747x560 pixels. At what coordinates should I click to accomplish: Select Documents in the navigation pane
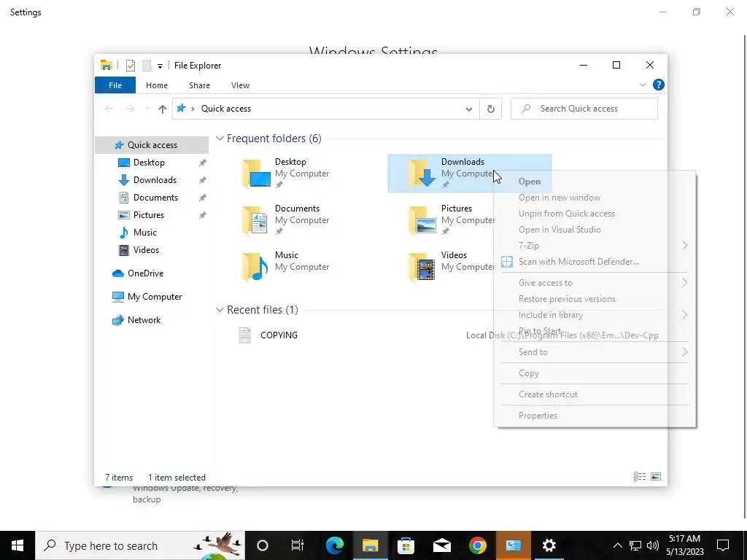point(155,198)
